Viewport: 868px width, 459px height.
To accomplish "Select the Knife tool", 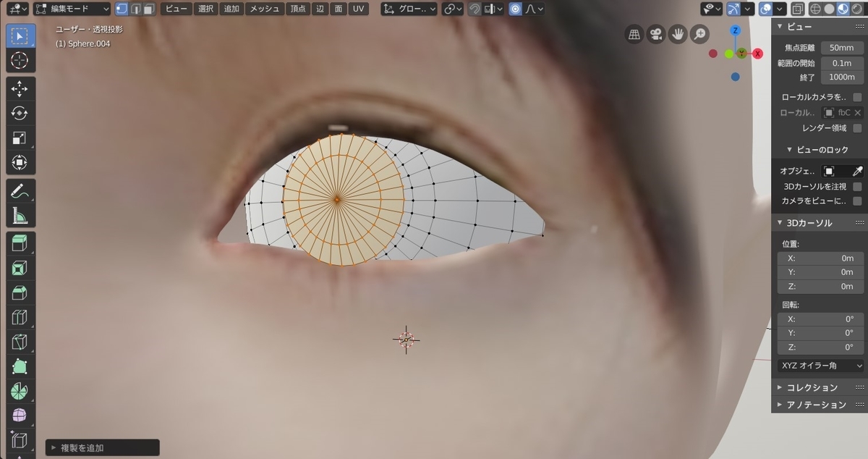I will click(20, 342).
